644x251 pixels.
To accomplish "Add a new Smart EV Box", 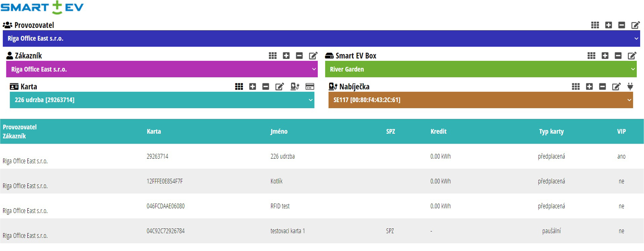I will click(x=605, y=56).
